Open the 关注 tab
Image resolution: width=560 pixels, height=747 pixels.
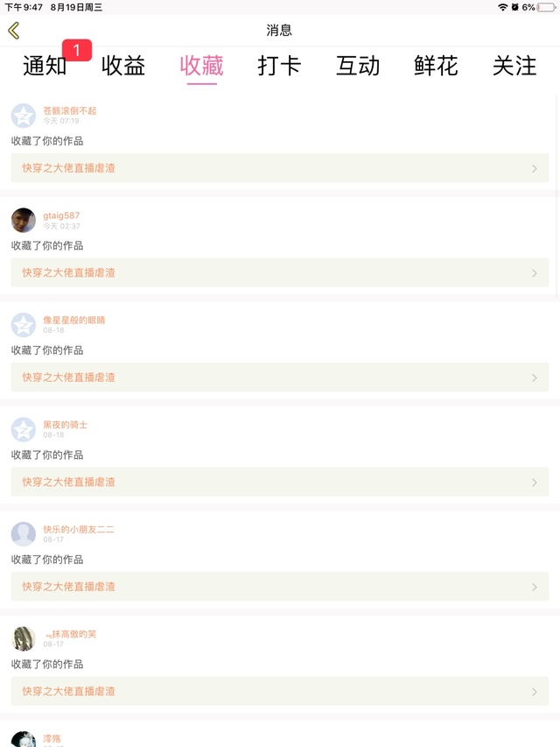coord(514,66)
